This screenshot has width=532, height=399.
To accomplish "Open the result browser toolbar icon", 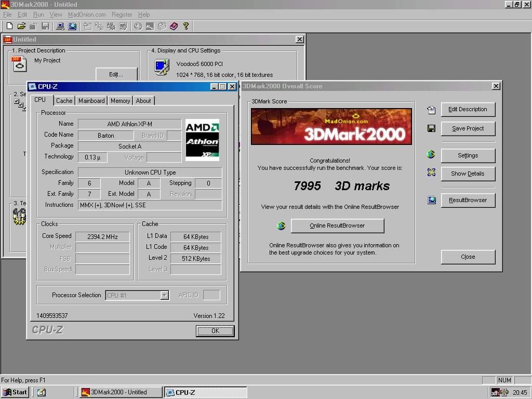I will click(72, 26).
